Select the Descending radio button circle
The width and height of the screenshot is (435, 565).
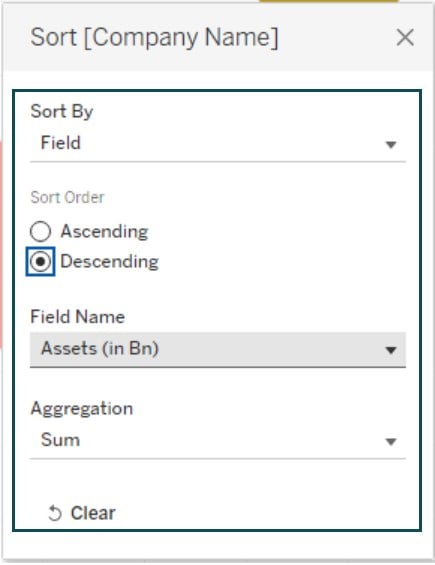[40, 262]
